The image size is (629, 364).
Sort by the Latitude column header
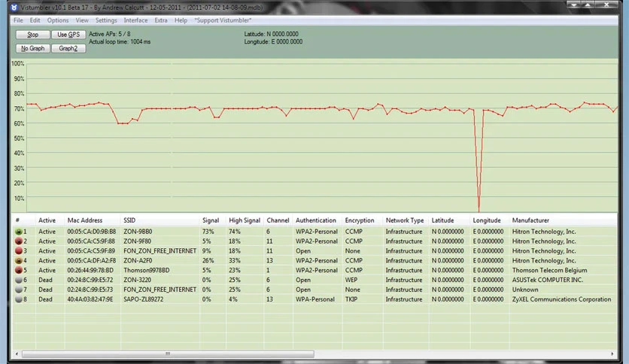point(449,220)
